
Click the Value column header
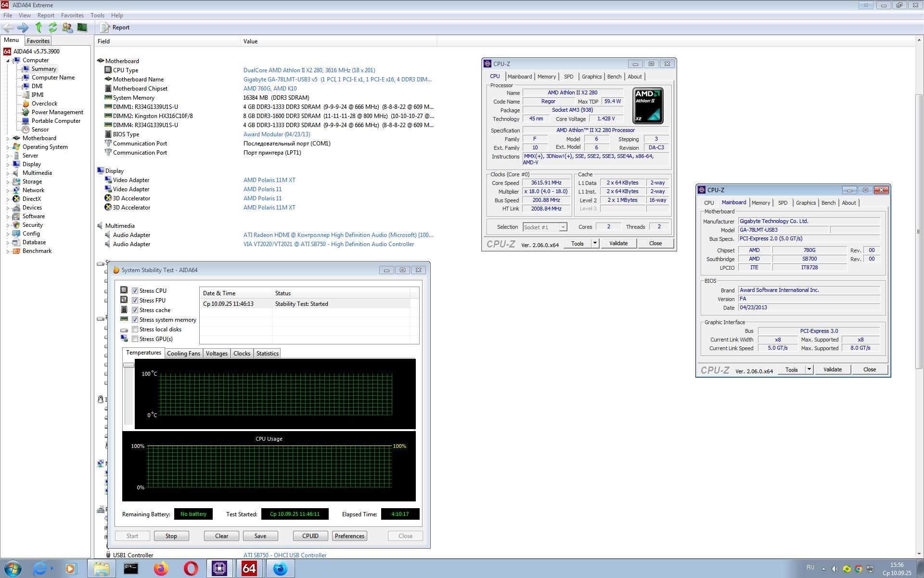point(338,41)
